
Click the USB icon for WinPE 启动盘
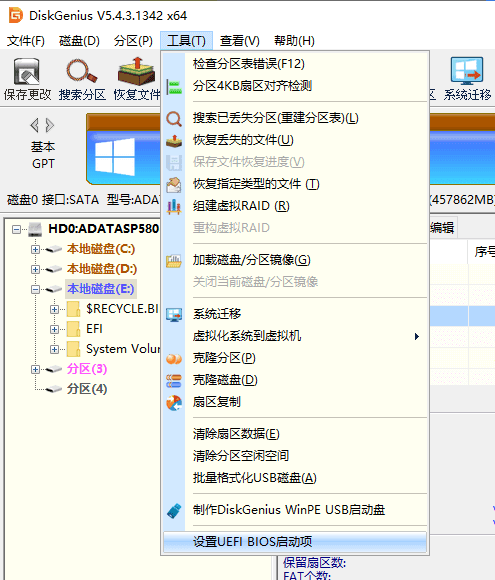point(174,511)
